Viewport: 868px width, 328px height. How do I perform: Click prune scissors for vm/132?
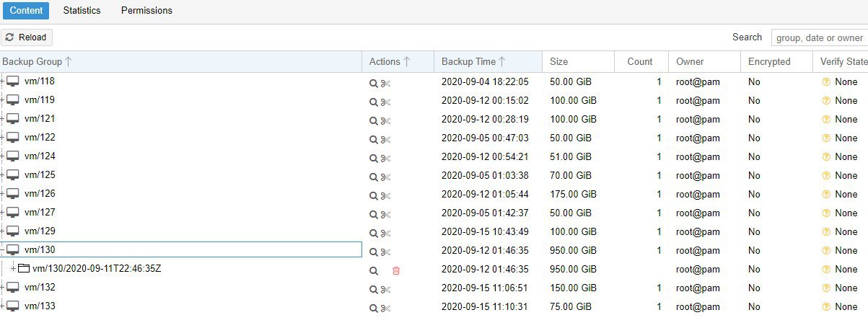[386, 289]
